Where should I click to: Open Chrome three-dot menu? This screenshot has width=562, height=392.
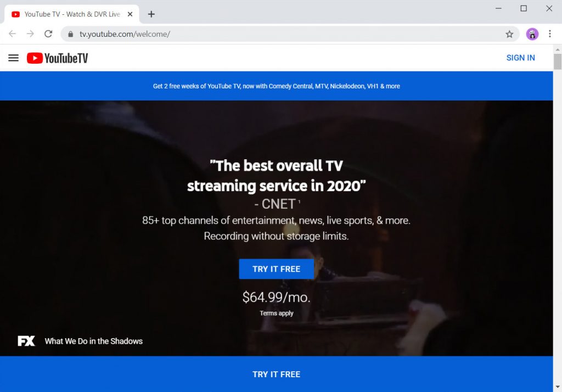coord(549,33)
